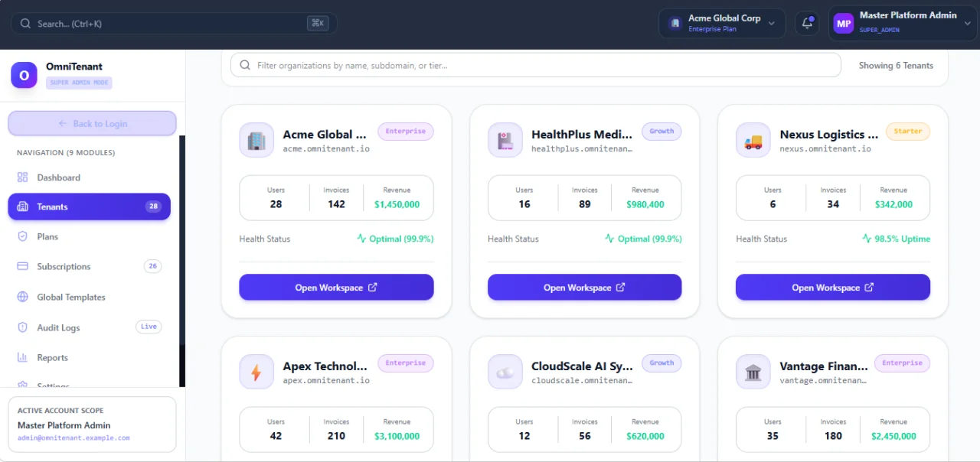Screen dimensions: 980x462
Task: Click the Showing 6 Tenants label
Action: tap(896, 66)
